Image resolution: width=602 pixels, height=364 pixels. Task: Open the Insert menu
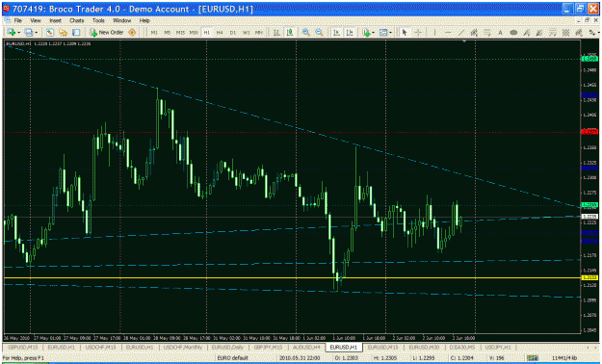point(55,20)
